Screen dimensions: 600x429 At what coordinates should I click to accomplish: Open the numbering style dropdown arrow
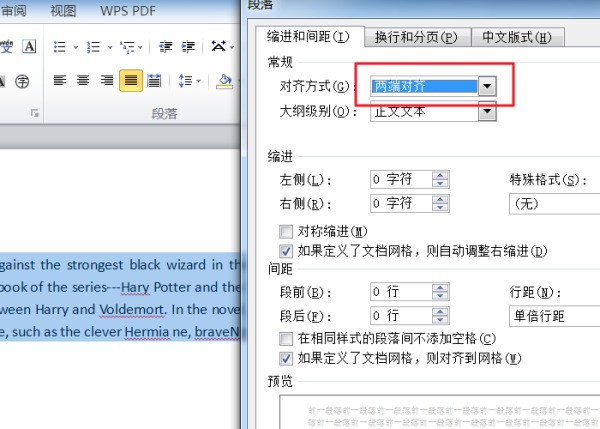point(110,47)
